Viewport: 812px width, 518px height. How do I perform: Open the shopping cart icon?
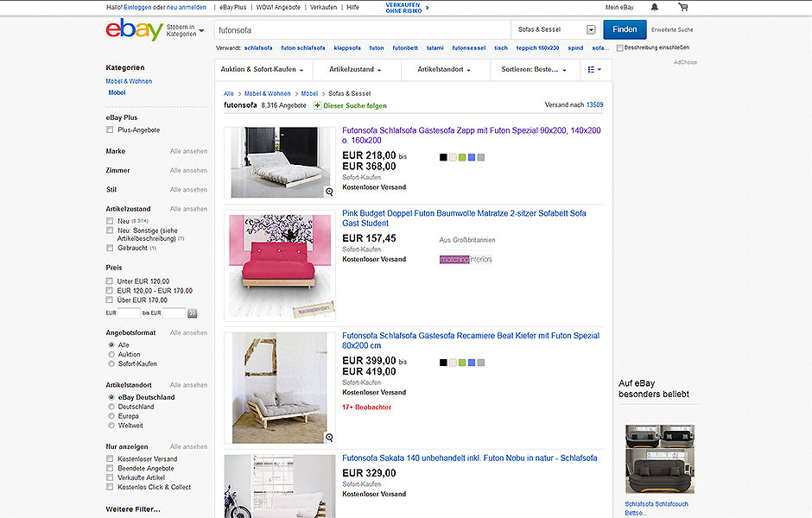(x=683, y=7)
